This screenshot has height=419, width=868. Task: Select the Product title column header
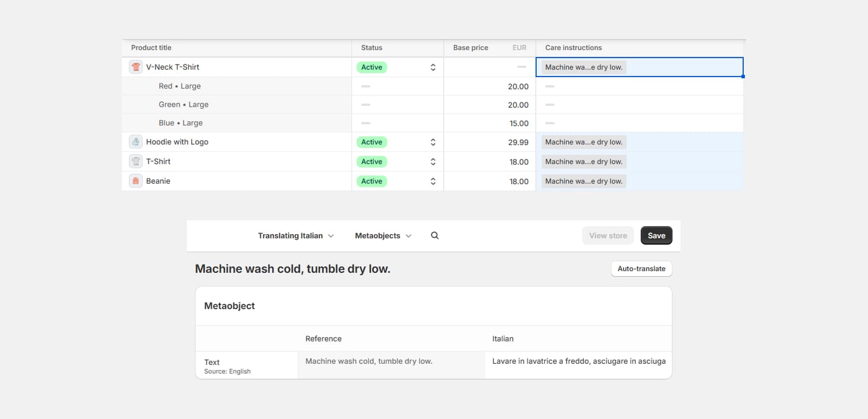pos(151,48)
